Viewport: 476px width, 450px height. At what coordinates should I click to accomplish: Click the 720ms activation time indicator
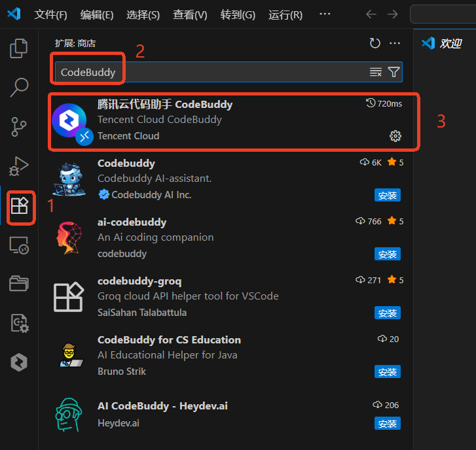tap(384, 104)
